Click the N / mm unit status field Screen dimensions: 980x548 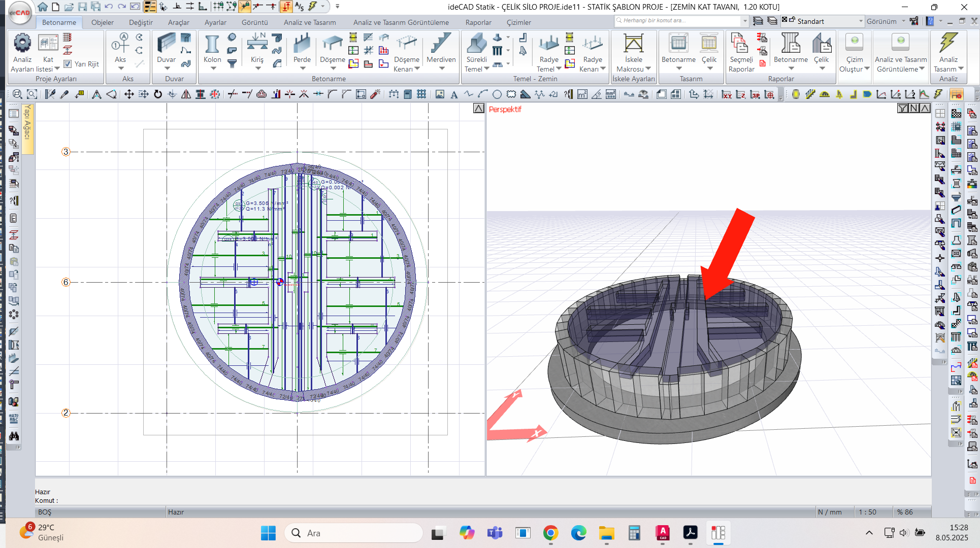click(x=830, y=512)
